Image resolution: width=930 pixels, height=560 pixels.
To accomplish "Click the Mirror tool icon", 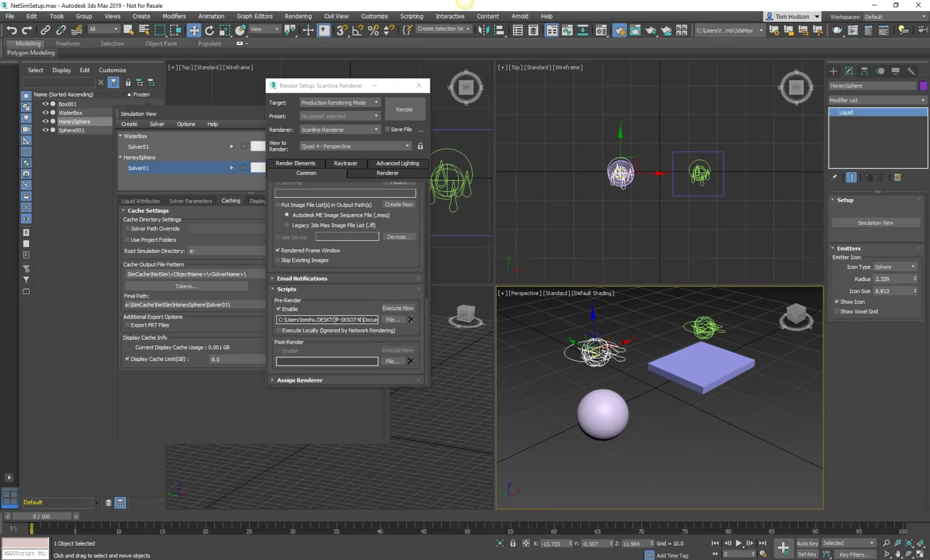I will click(x=483, y=30).
